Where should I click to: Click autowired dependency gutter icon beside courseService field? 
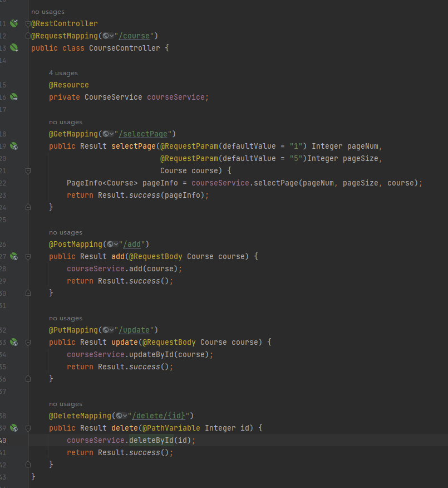[14, 97]
